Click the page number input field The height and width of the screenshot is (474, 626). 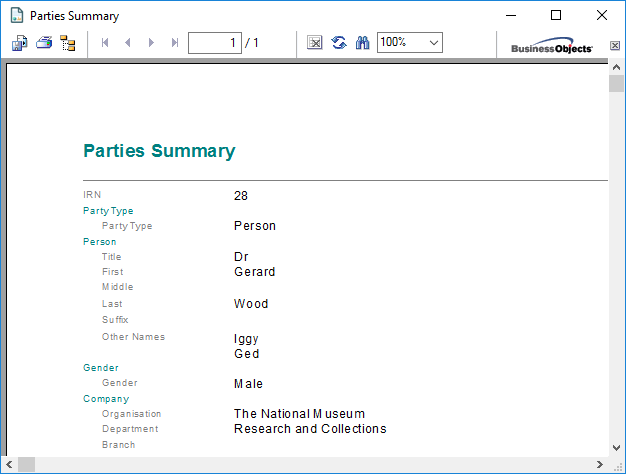click(x=214, y=43)
